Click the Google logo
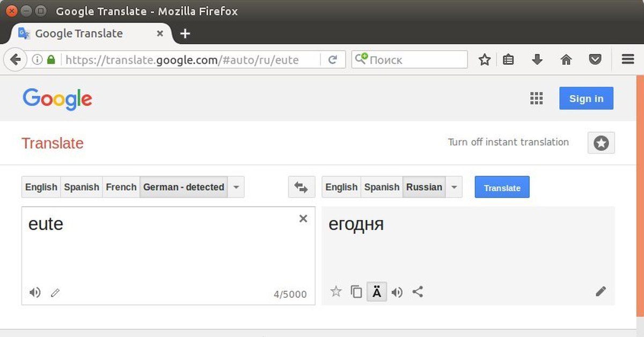Viewport: 644px width, 337px height. 57,100
